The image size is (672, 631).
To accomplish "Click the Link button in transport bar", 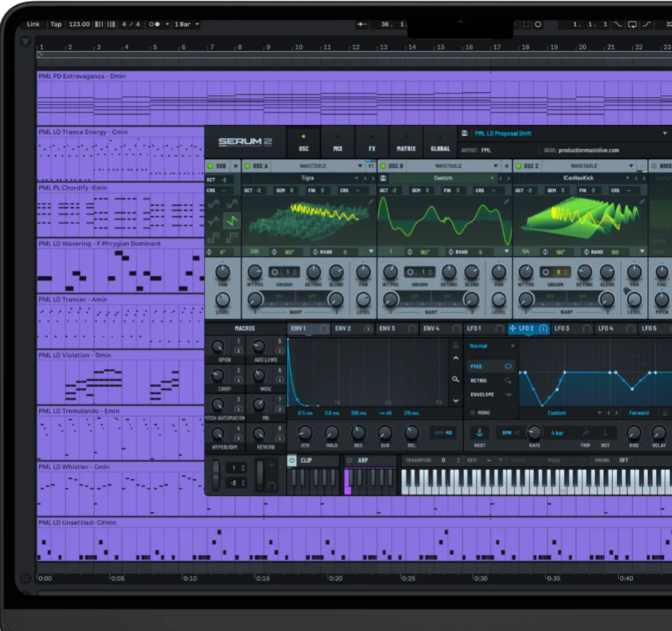I will (34, 24).
